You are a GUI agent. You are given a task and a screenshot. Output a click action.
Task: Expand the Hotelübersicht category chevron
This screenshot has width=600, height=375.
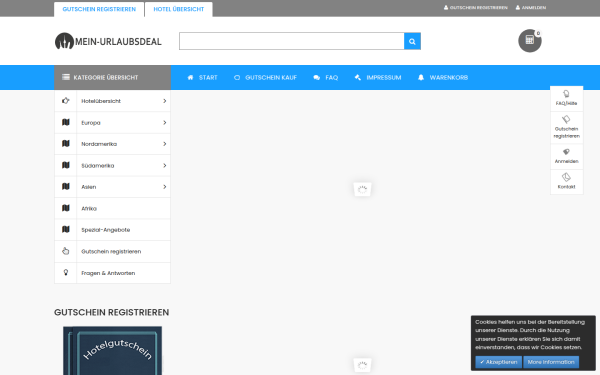point(165,101)
